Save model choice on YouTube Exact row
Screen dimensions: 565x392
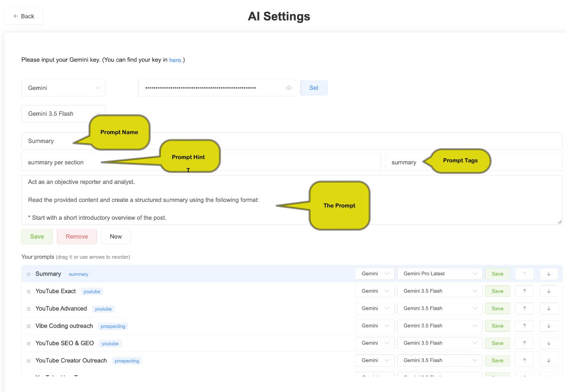[x=498, y=291]
